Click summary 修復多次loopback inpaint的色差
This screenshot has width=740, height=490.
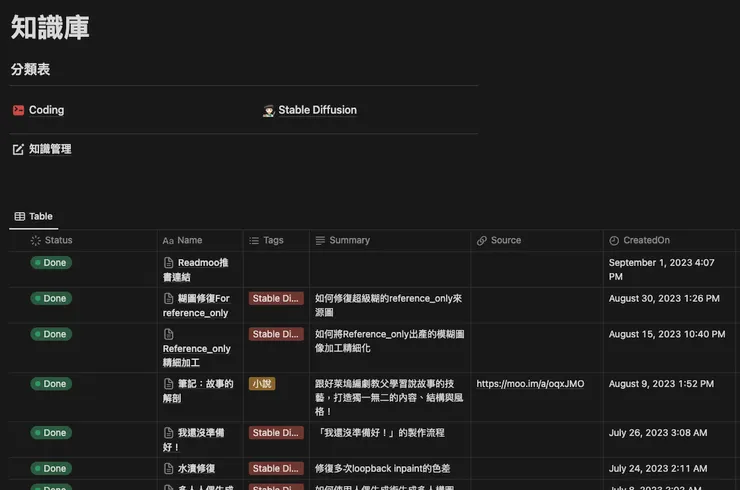pyautogui.click(x=383, y=469)
